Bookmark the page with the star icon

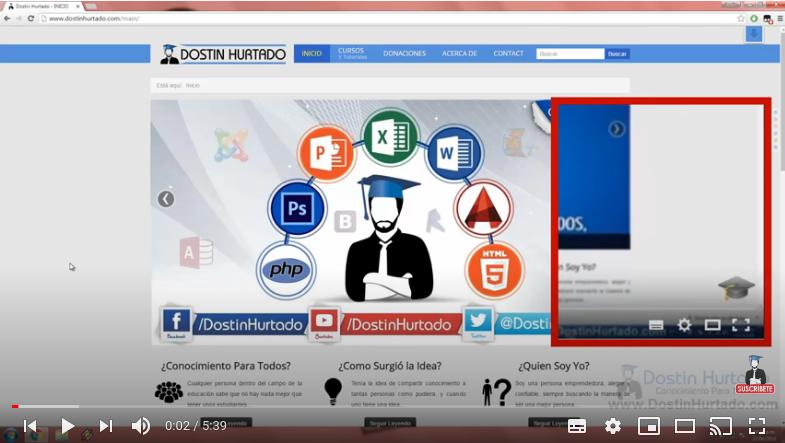(741, 19)
